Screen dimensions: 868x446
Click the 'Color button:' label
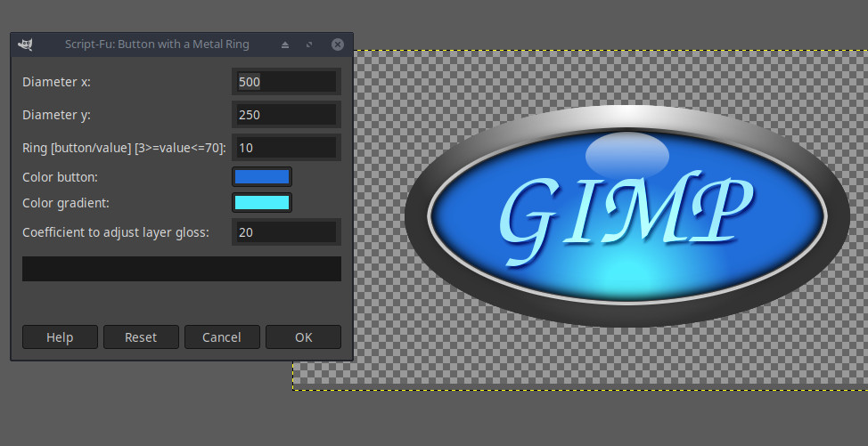pos(60,177)
